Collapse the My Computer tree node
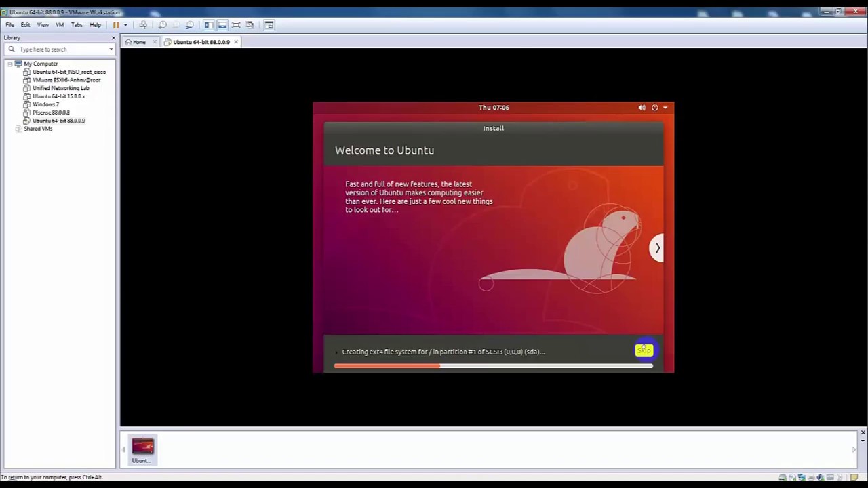Image resolution: width=868 pixels, height=488 pixels. (10, 64)
